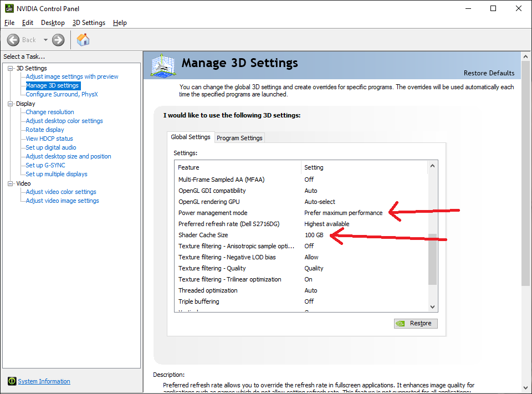Click the NVIDIA Control Panel title bar icon
This screenshot has height=394, width=532.
[x=8, y=8]
